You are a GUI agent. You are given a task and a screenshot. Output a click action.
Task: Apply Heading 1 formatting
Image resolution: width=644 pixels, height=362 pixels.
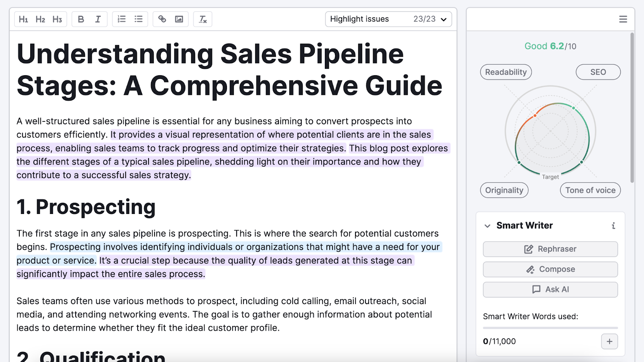[23, 19]
